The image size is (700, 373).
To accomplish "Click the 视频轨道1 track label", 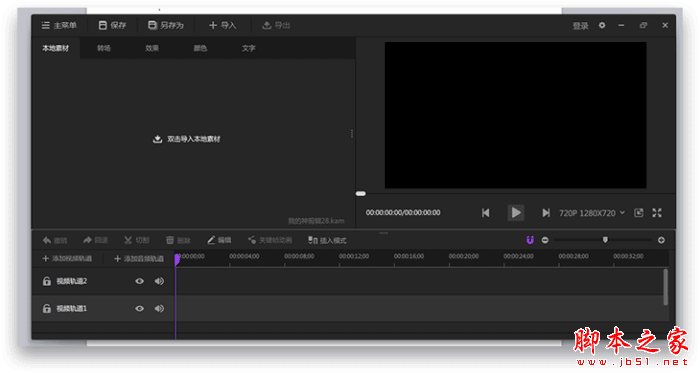I will tap(71, 308).
